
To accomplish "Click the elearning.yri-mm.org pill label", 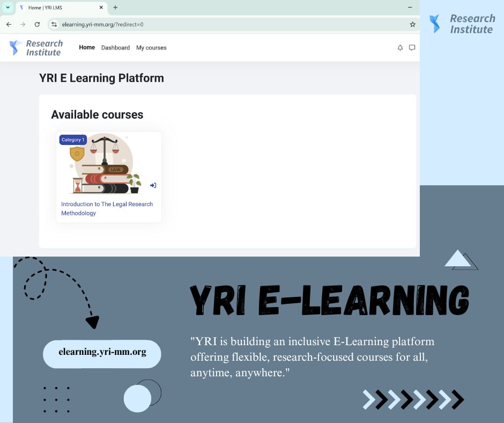I will (102, 352).
